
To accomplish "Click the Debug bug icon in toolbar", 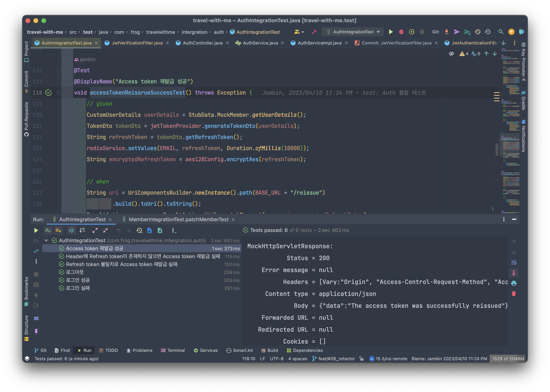I will pos(401,32).
